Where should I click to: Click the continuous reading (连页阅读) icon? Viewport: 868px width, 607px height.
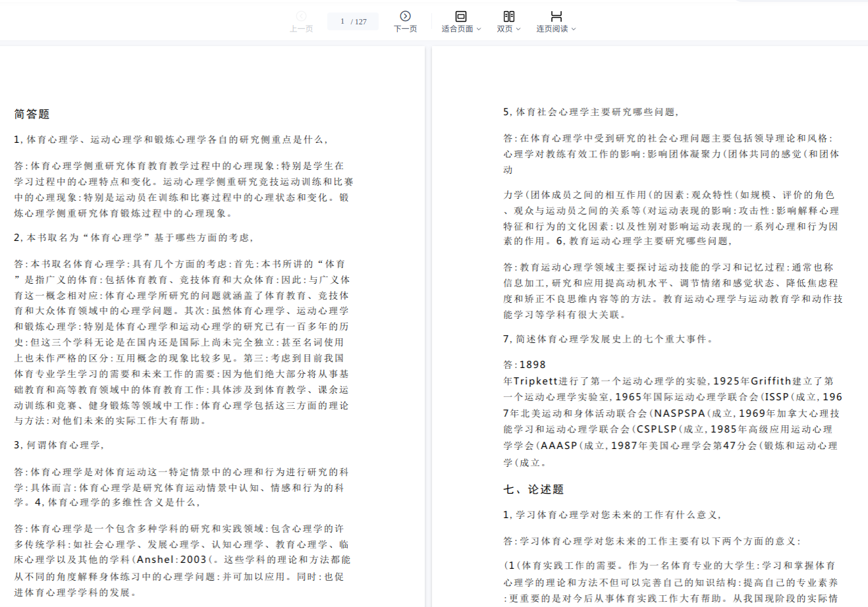tap(556, 16)
